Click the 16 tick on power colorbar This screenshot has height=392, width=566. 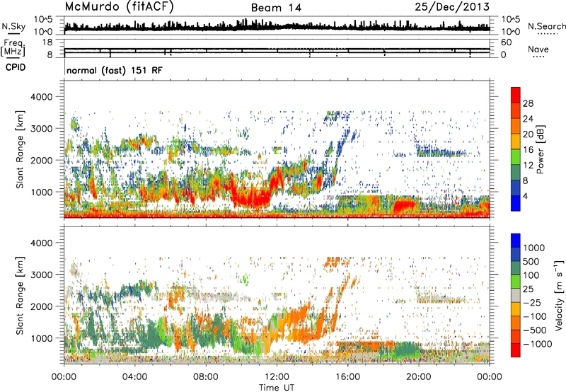point(528,150)
